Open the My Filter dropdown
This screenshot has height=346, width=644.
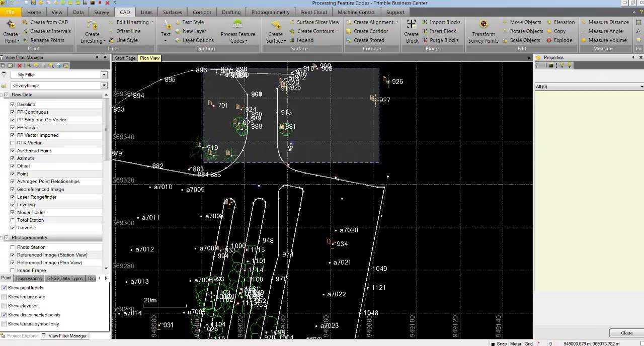[x=104, y=75]
